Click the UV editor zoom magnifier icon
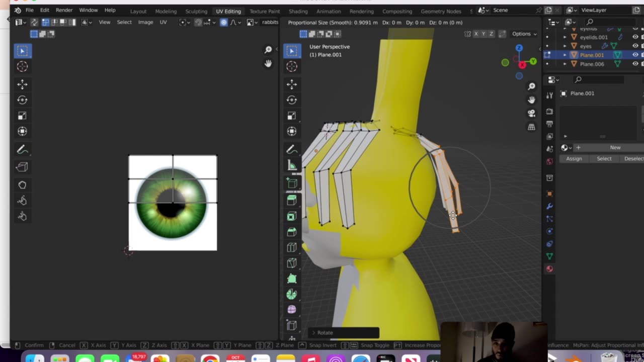The width and height of the screenshot is (644, 362). coord(268,50)
